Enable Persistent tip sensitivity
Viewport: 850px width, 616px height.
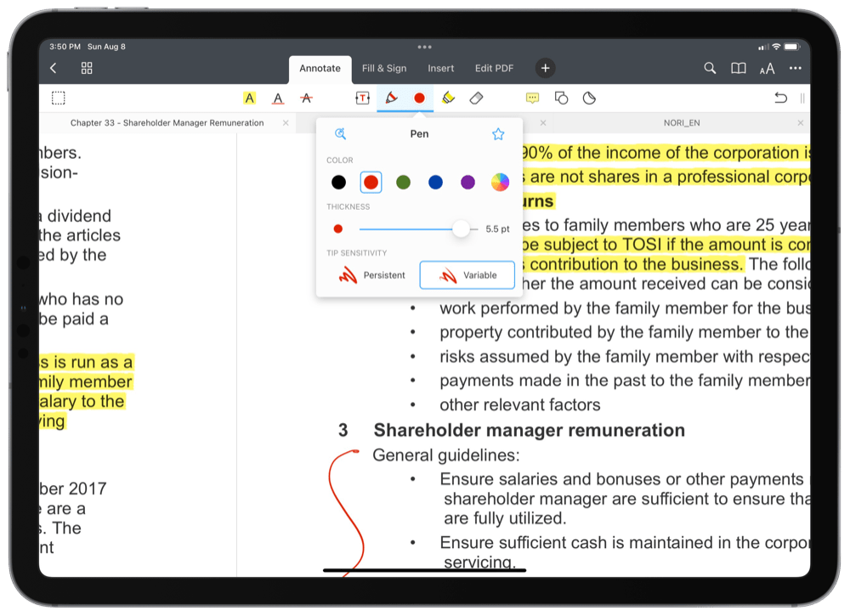[x=372, y=274]
